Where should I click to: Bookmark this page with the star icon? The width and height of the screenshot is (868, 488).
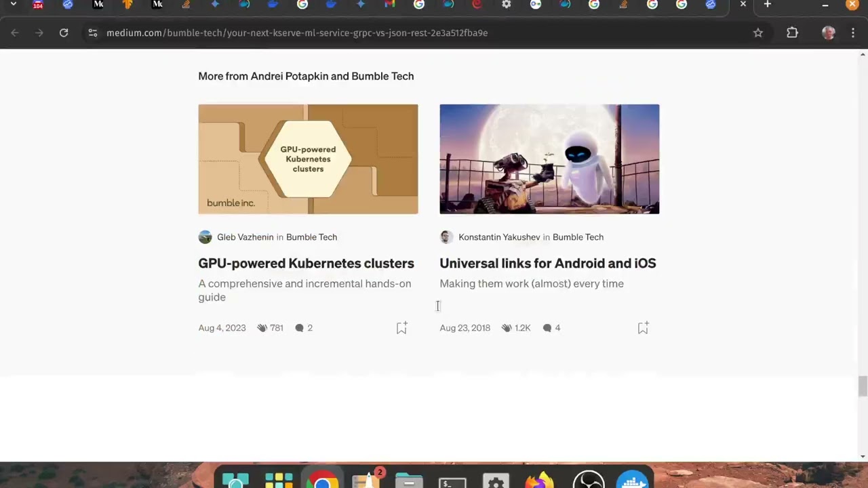point(758,33)
